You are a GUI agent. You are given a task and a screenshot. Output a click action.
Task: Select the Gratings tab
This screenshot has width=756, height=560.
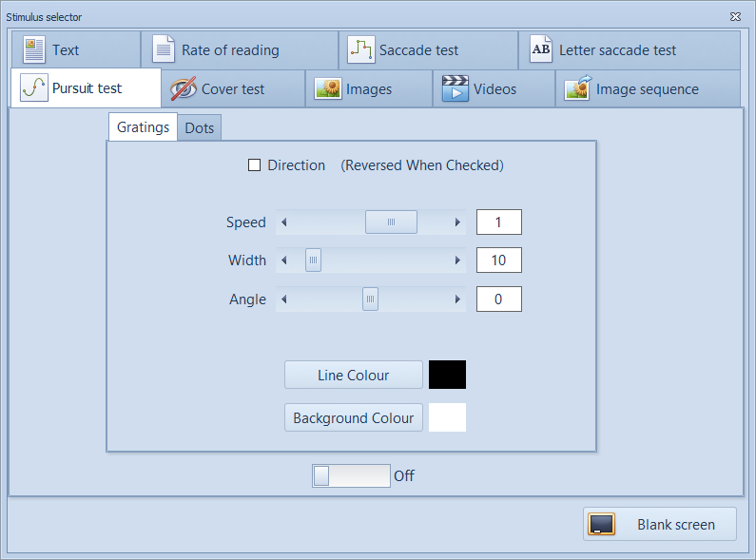[x=143, y=127]
